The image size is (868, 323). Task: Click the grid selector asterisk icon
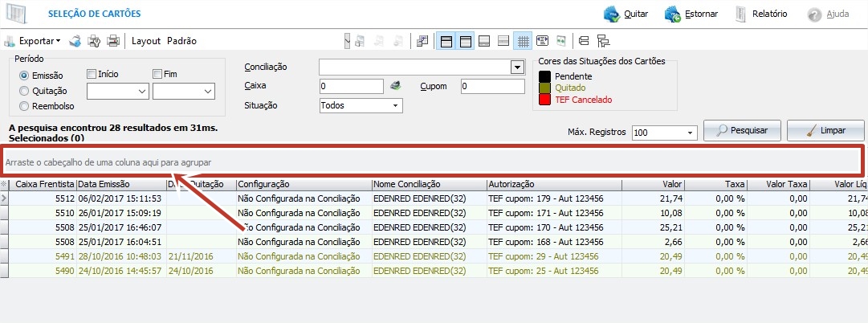tap(4, 184)
